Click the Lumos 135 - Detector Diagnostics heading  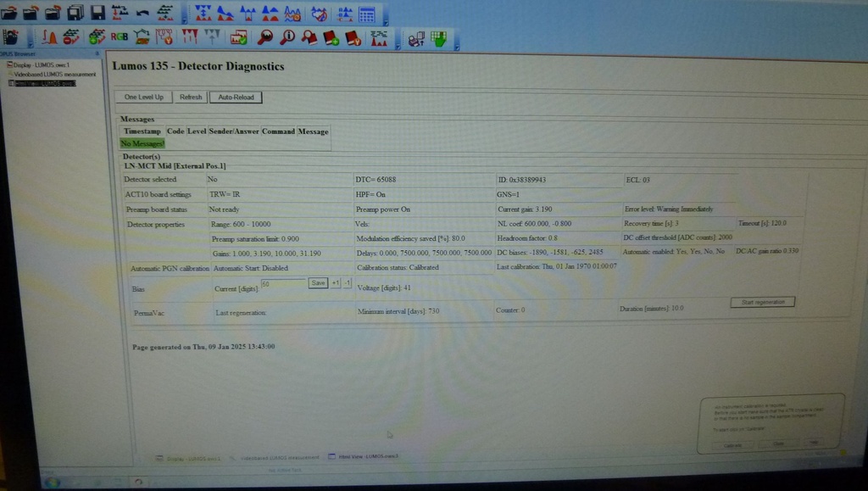198,66
